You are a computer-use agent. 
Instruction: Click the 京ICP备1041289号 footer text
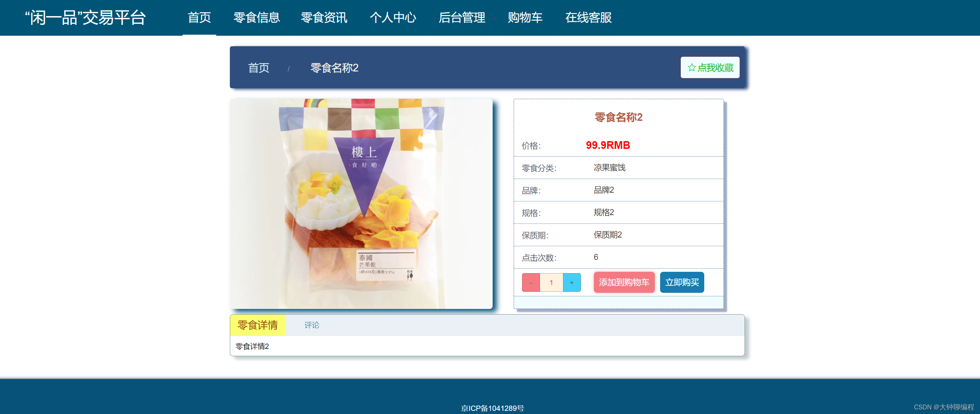point(492,408)
